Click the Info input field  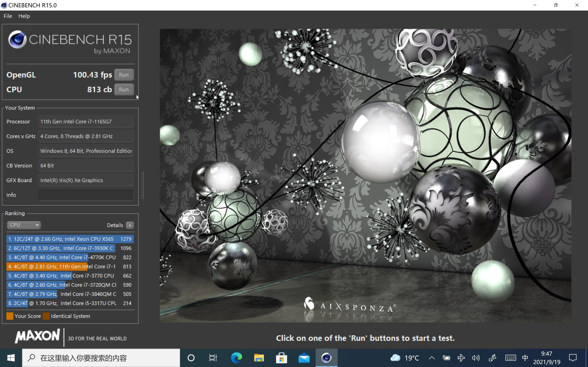click(86, 195)
